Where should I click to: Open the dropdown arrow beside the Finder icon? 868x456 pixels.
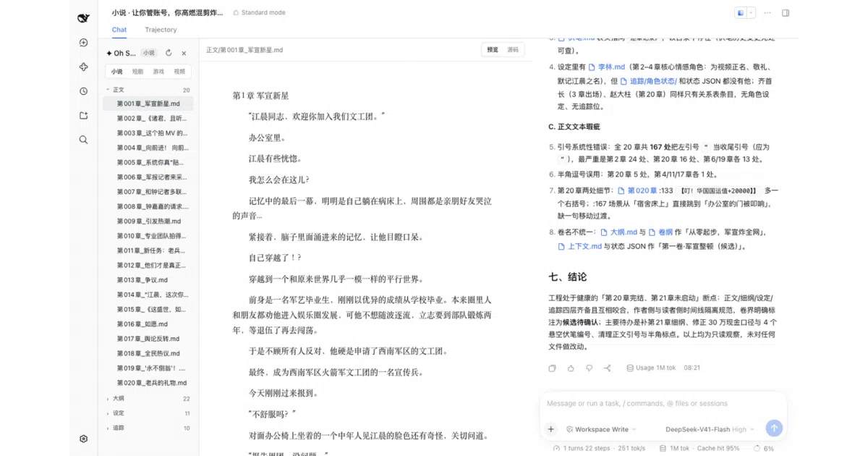(752, 13)
